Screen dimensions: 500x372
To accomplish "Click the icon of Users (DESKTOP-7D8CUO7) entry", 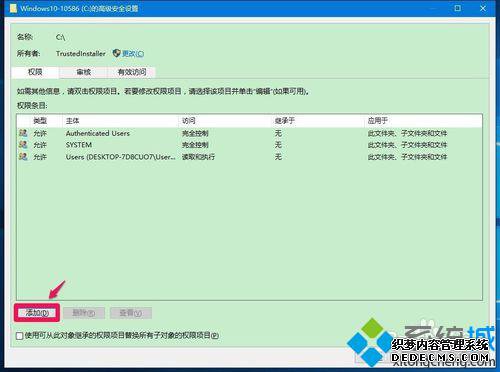I will click(x=23, y=156).
